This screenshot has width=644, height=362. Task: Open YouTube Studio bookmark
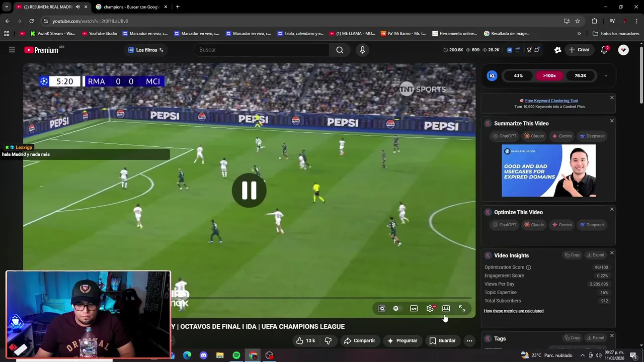(99, 34)
